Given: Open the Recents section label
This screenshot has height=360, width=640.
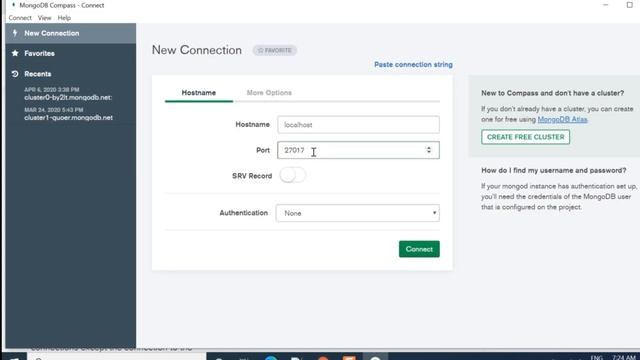Looking at the screenshot, I should (x=38, y=74).
